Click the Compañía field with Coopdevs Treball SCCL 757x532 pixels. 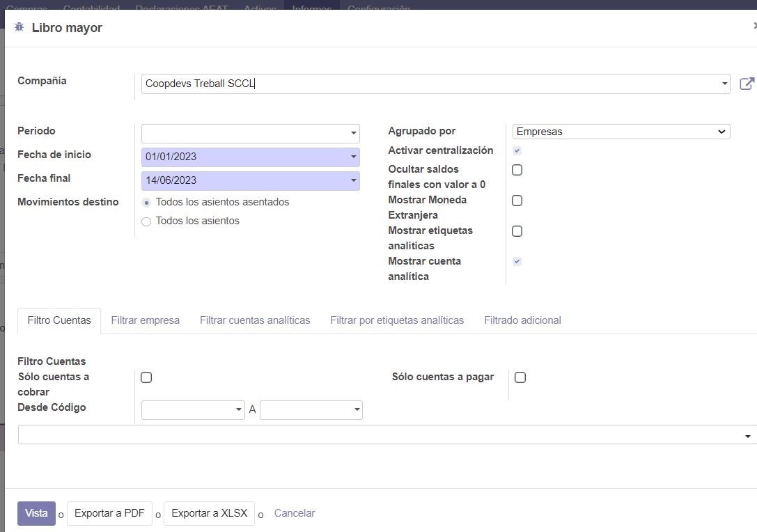coord(435,84)
